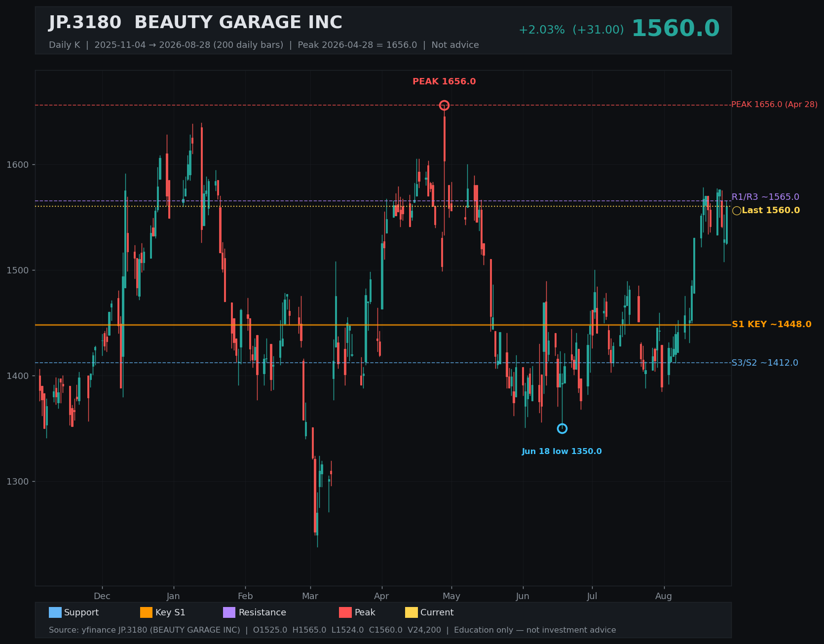Click the 1600 y-axis tick label
Image resolution: width=824 pixels, height=644 pixels.
tap(18, 165)
